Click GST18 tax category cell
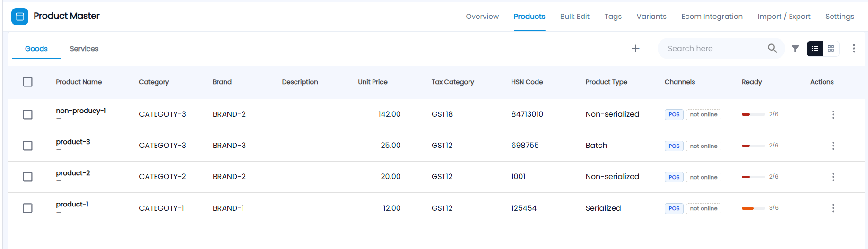 442,114
